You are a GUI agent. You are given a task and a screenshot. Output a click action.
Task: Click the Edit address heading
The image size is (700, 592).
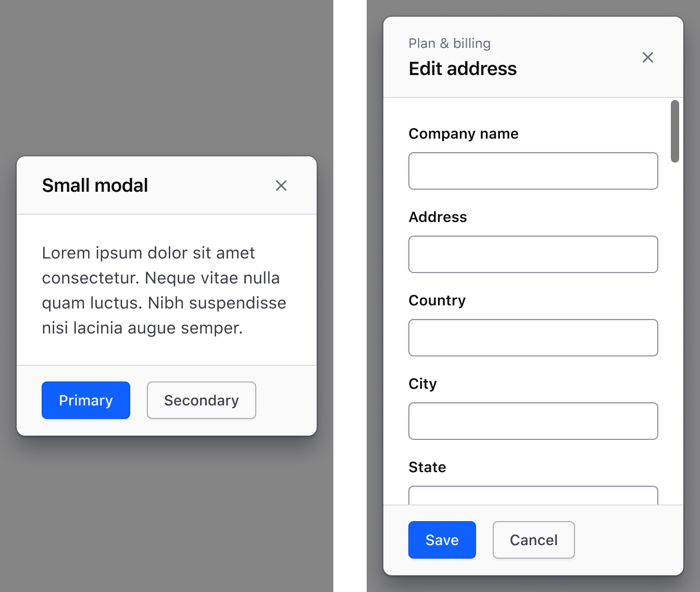point(463,68)
